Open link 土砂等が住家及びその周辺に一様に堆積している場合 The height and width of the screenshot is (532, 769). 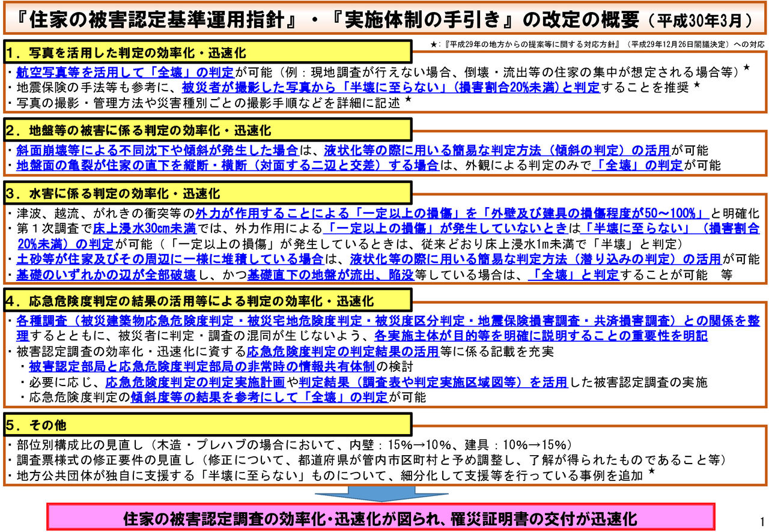(x=170, y=259)
